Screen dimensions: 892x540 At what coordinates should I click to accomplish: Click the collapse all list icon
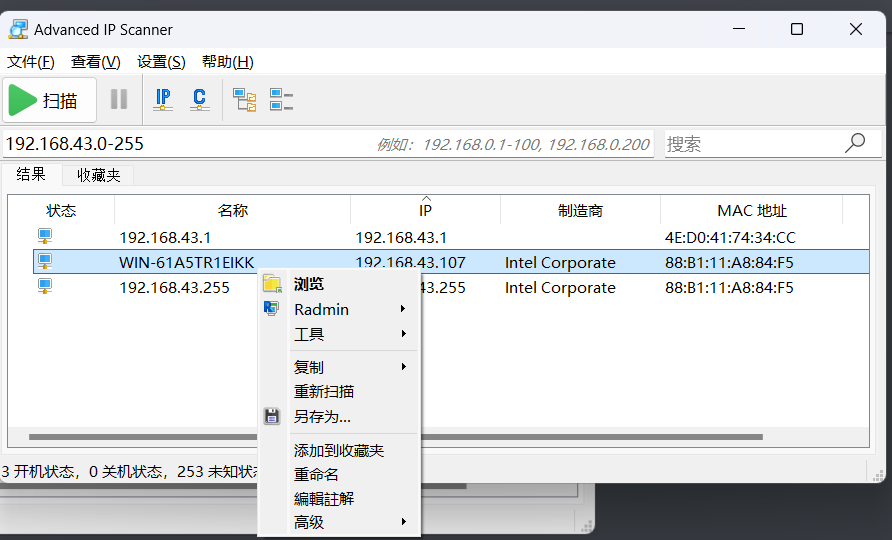coord(281,100)
